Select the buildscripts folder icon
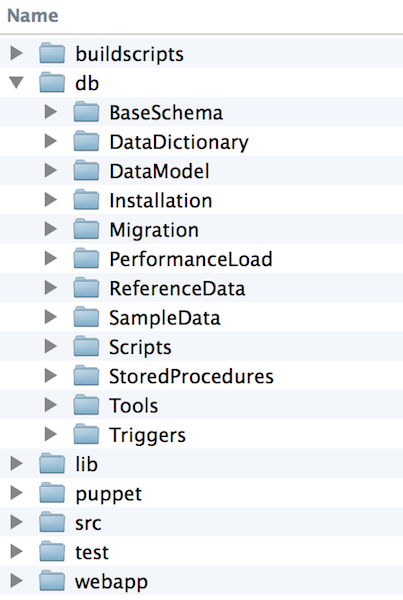This screenshot has width=403, height=600. point(52,53)
